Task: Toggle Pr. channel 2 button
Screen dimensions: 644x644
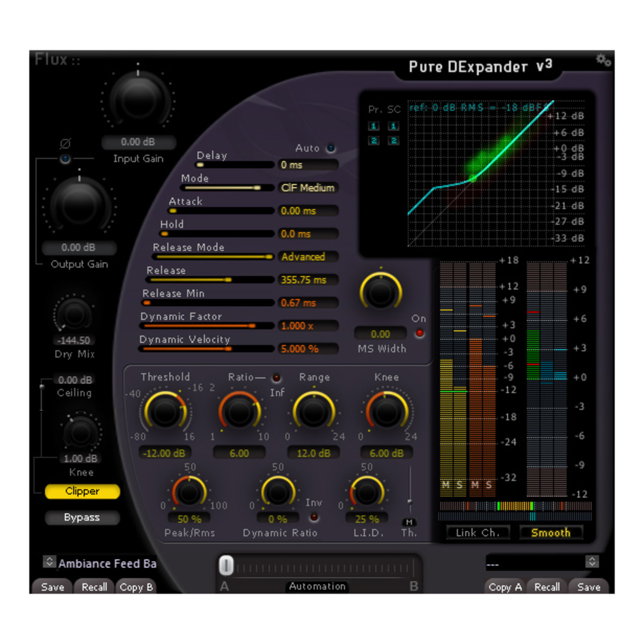Action: coord(374,141)
